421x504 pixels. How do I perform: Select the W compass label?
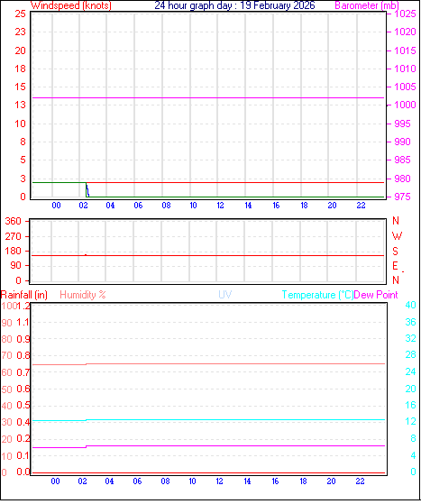point(397,236)
